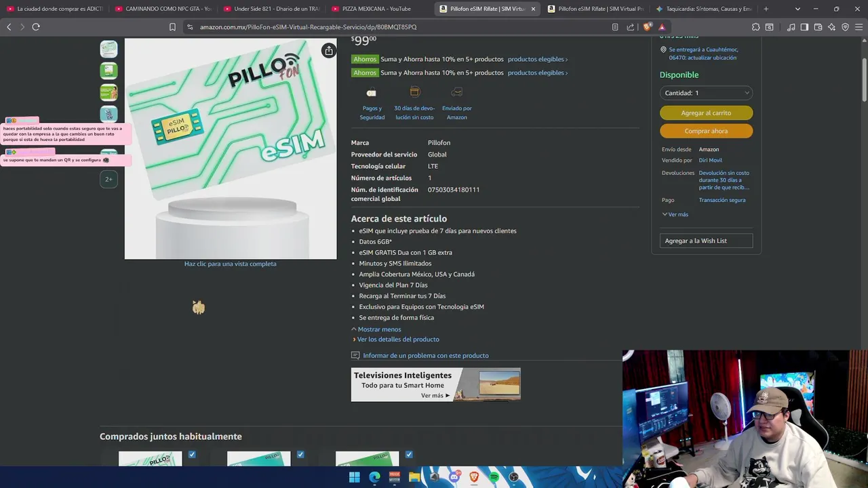Click 'Agregar al carrito' button
Viewport: 868px width, 488px height.
tap(706, 113)
